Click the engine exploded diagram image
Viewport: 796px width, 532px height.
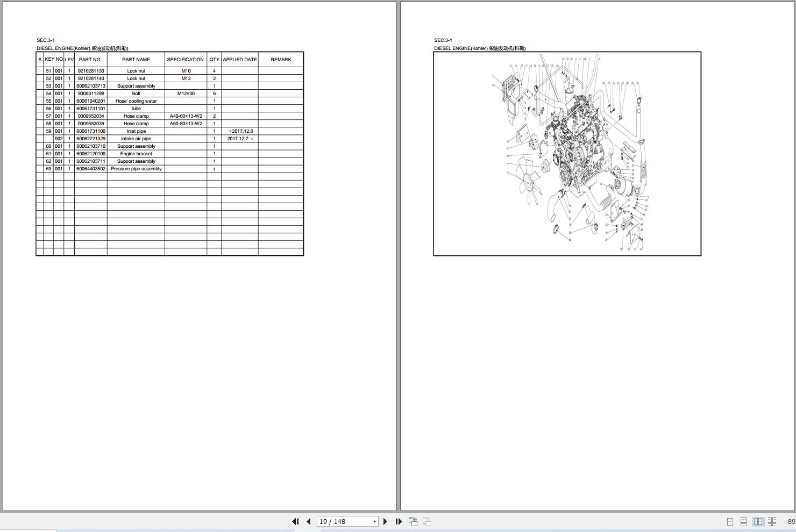(x=567, y=154)
